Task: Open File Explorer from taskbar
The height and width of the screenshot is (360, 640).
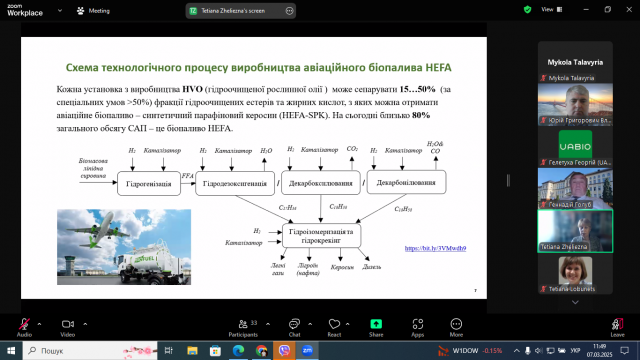Action: [x=192, y=351]
